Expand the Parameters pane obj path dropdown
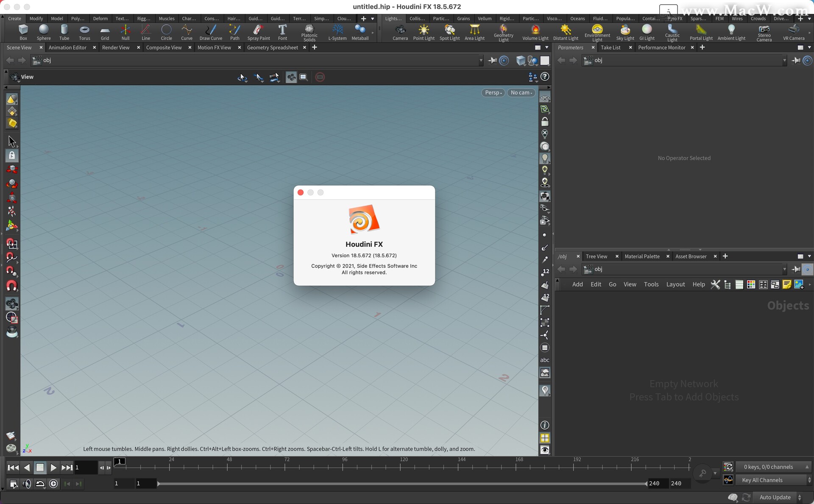 click(784, 61)
